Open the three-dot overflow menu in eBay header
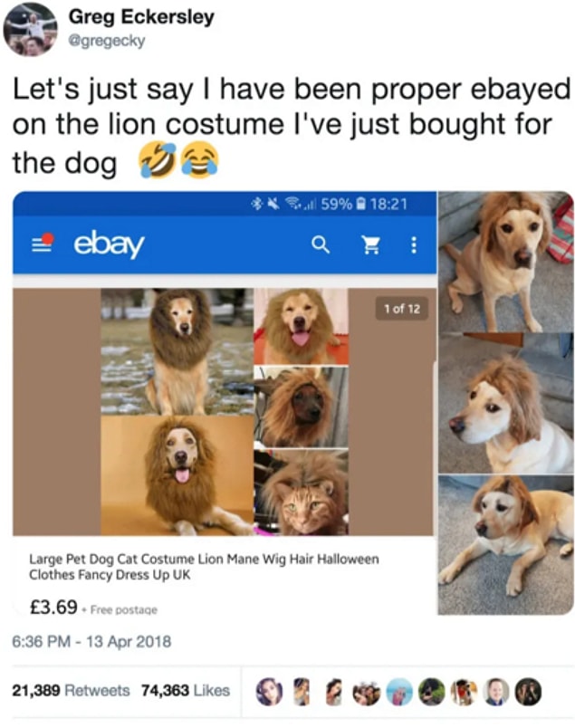 tap(414, 244)
